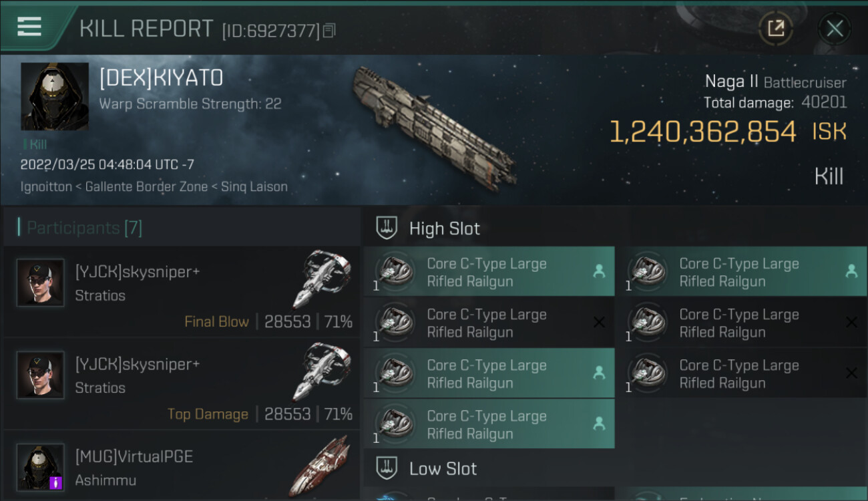Screen dimensions: 868x501
Task: Open KIYATO's pilot portrait
Action: (55, 96)
